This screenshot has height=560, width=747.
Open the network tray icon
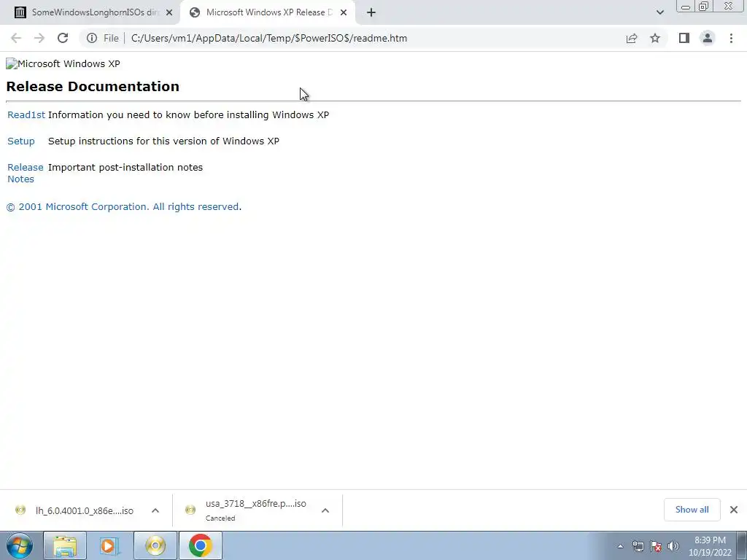[x=638, y=546]
